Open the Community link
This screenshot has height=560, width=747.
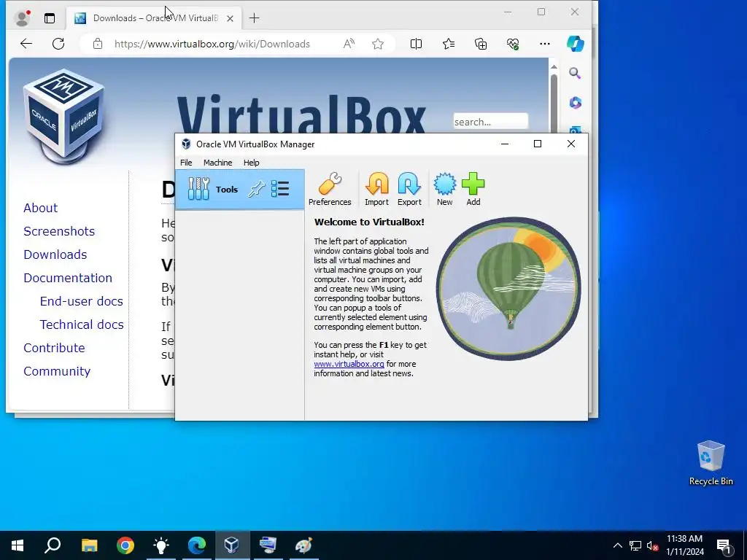tap(57, 371)
